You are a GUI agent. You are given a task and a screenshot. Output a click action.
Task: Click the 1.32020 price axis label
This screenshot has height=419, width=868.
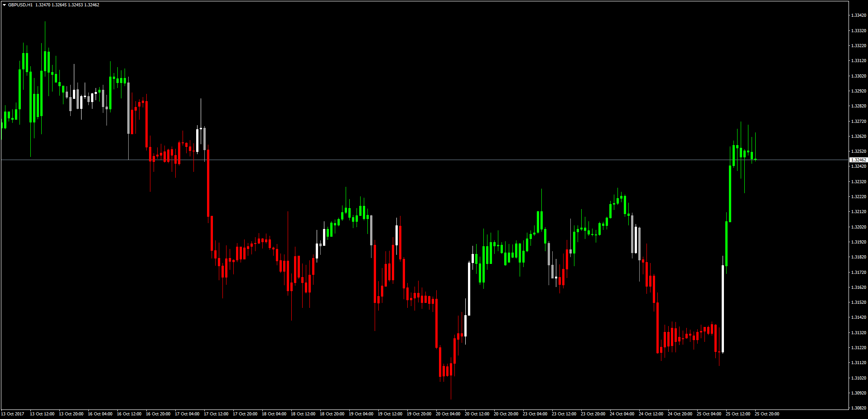tap(858, 227)
